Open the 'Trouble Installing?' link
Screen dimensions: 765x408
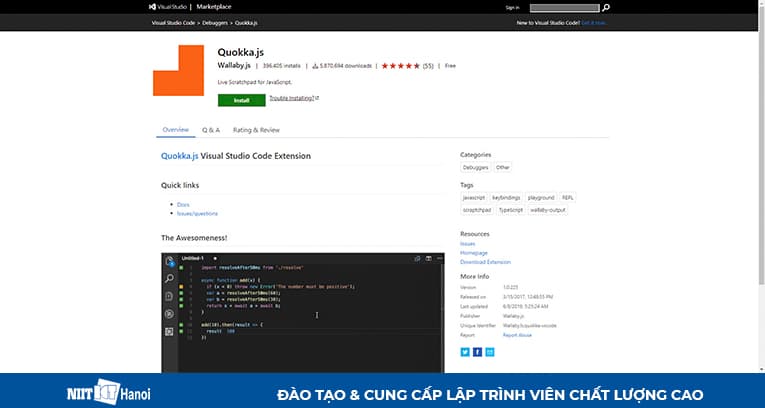[294, 98]
